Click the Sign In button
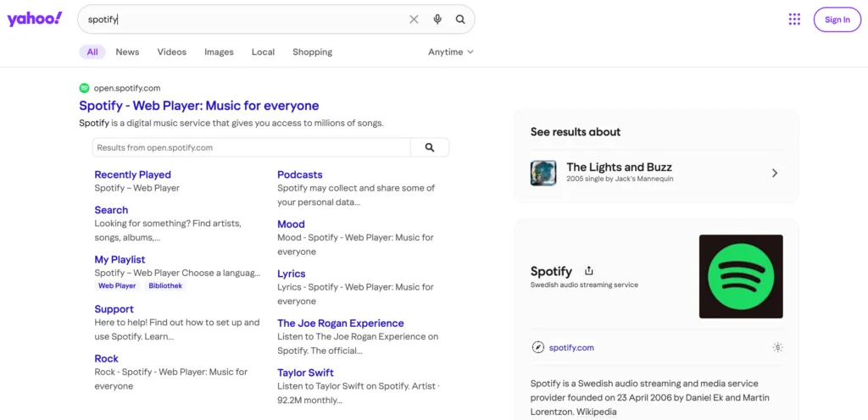868x420 pixels. pyautogui.click(x=837, y=19)
